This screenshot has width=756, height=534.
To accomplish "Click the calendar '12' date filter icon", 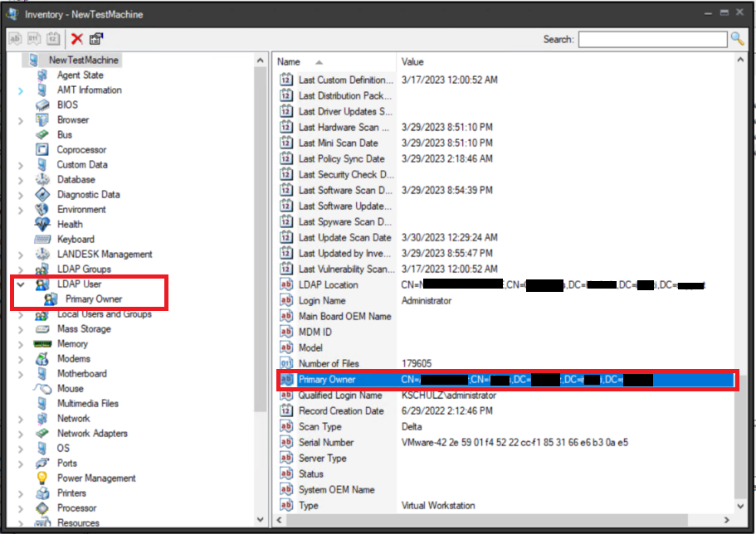I will pos(53,38).
